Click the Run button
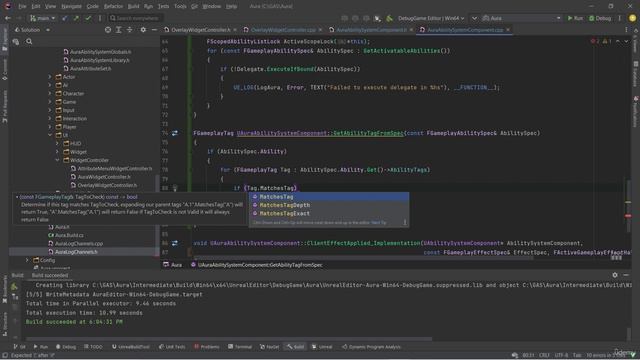The width and height of the screenshot is (640, 360). pos(575,18)
